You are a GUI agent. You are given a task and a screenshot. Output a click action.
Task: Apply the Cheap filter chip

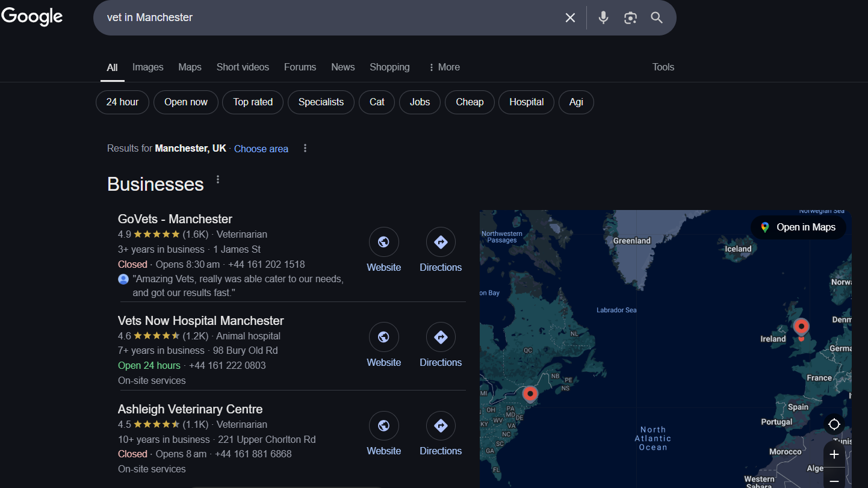tap(470, 102)
